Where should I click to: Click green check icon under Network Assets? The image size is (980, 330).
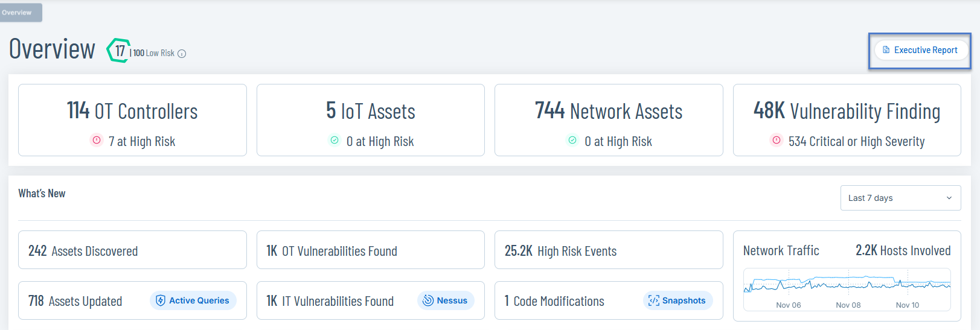[572, 140]
